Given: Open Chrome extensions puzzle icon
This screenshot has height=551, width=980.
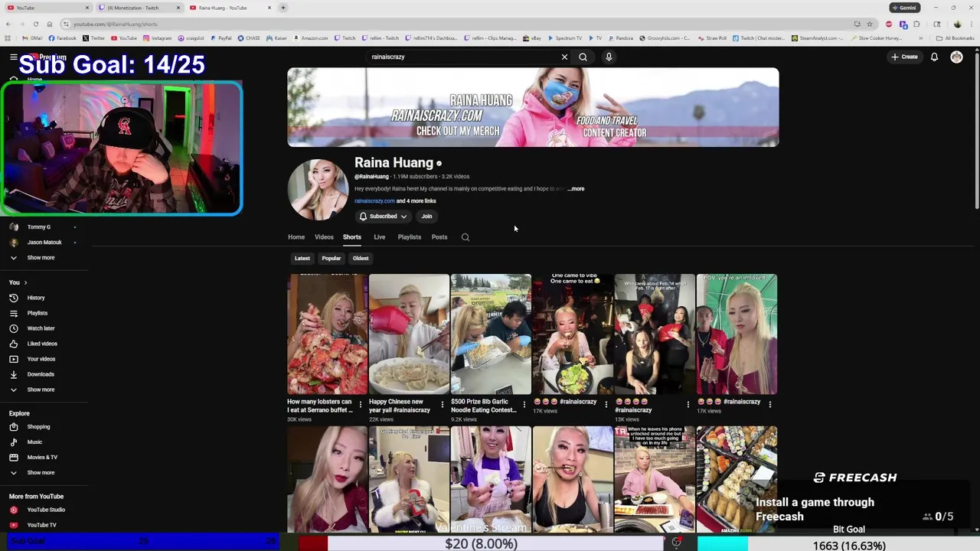Looking at the screenshot, I should (916, 24).
